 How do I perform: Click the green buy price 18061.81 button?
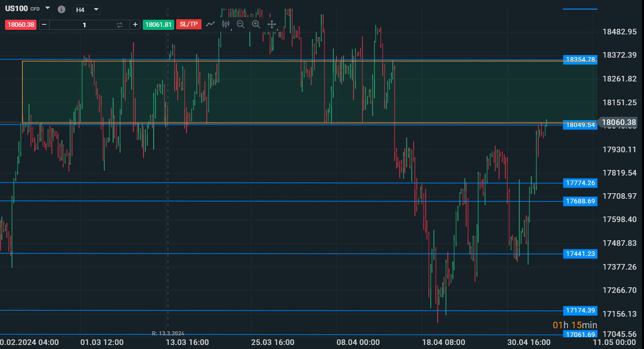point(158,25)
